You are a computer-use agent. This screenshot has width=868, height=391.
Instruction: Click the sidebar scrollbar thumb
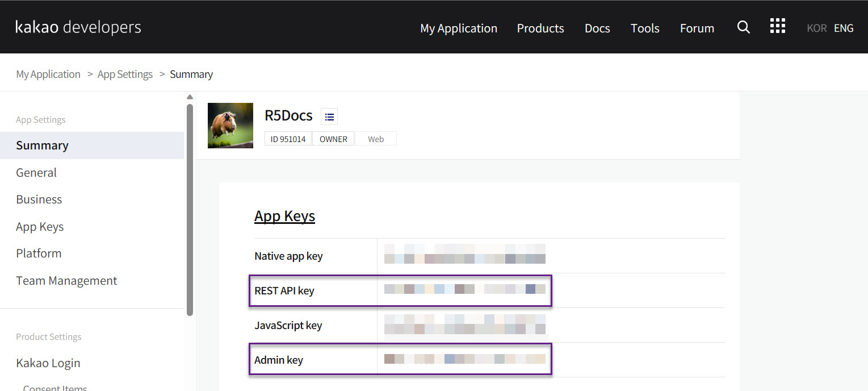tap(190, 209)
